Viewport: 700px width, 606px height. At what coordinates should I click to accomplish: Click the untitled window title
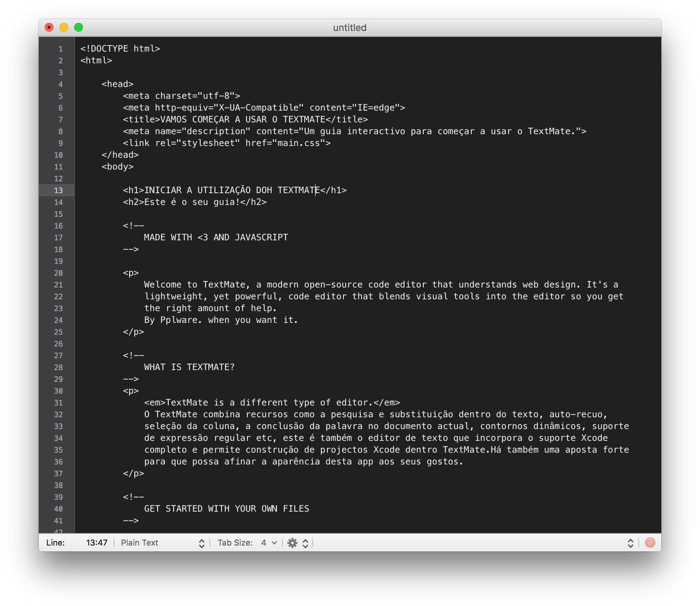350,27
